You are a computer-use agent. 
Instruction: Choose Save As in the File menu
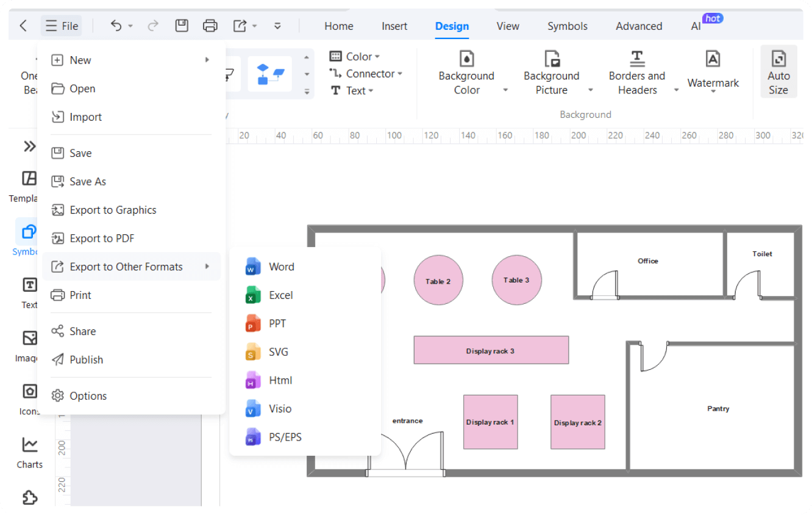[x=131, y=181]
